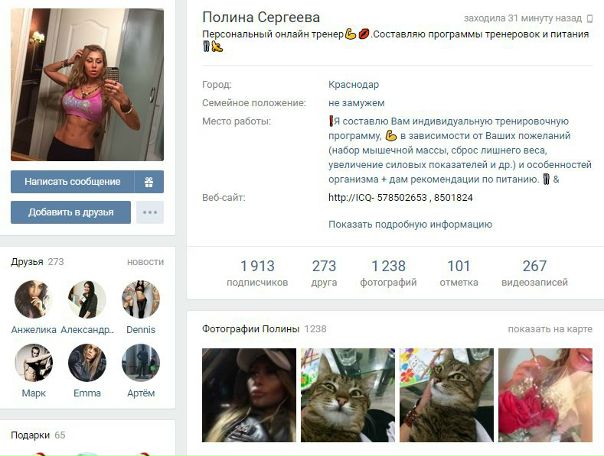This screenshot has height=456, width=604.
Task: Click Написать сообщение button
Action: [x=72, y=181]
